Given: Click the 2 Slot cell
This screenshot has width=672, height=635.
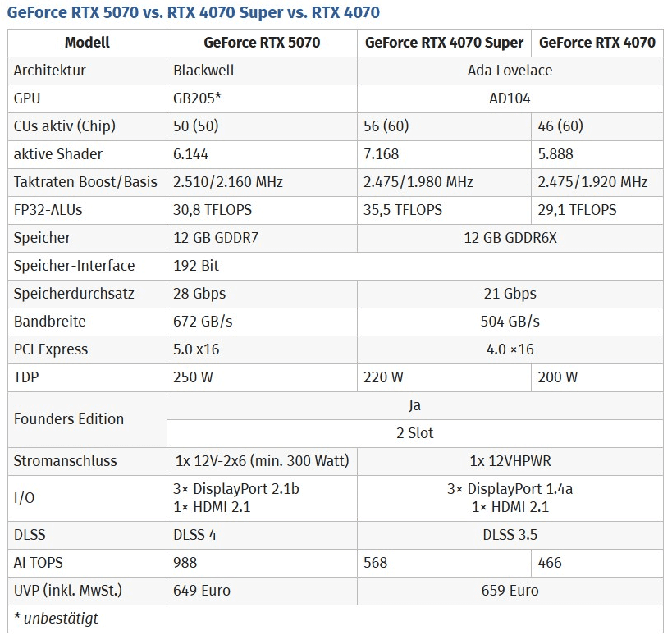Looking at the screenshot, I should [x=414, y=432].
